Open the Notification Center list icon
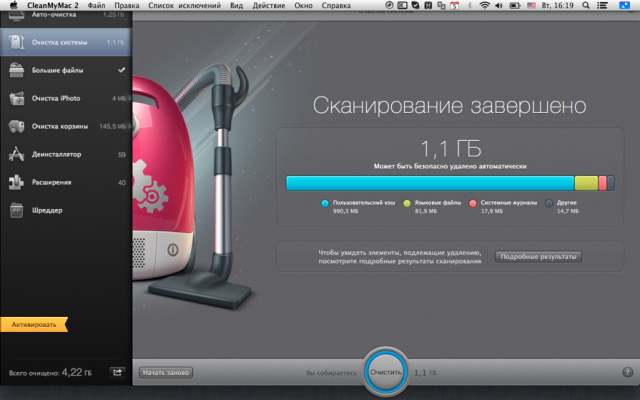This screenshot has width=640, height=400. [x=602, y=5]
